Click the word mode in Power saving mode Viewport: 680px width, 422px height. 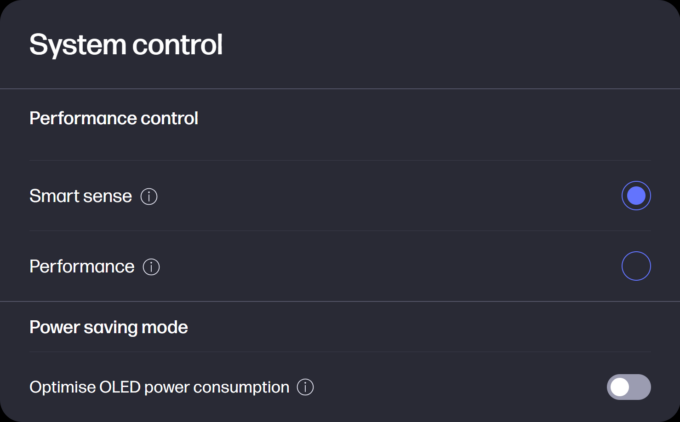pyautogui.click(x=165, y=327)
